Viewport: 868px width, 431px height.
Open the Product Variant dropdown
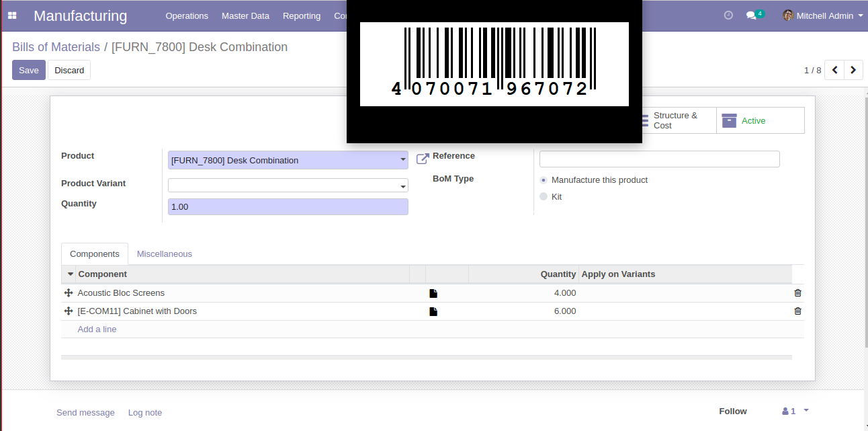point(288,186)
